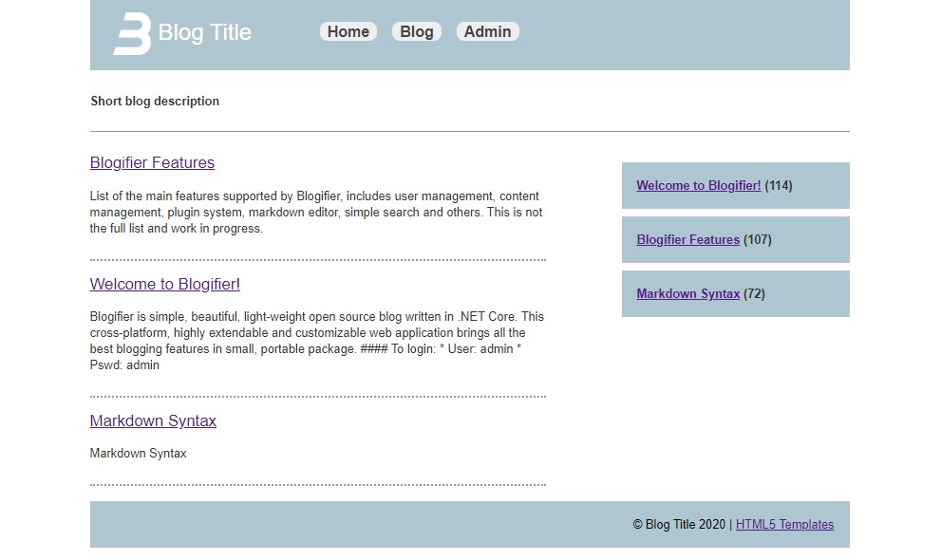Click the '© Blog Title 2020' footer text
The width and height of the screenshot is (941, 560).
(x=679, y=524)
